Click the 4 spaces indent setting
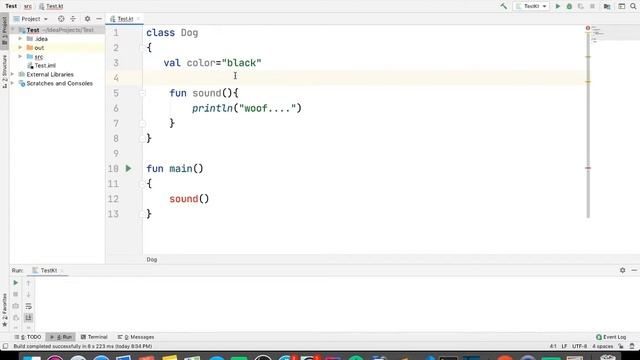Viewport: 640px width, 360px height. pyautogui.click(x=602, y=347)
